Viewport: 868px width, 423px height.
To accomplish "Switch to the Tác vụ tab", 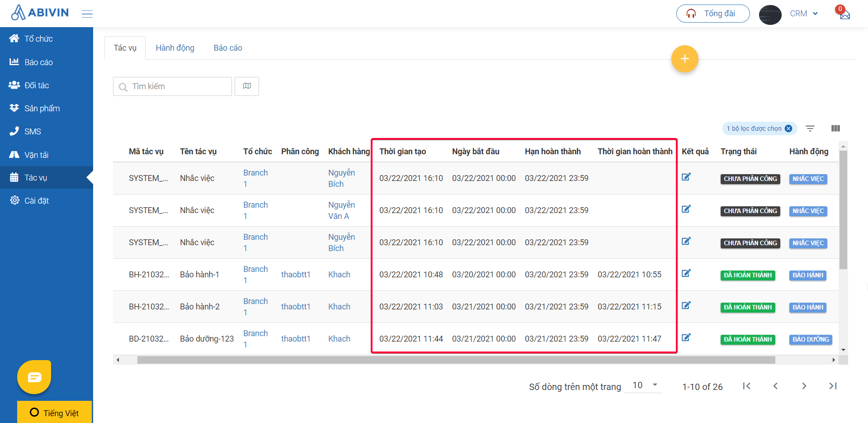I will [125, 48].
